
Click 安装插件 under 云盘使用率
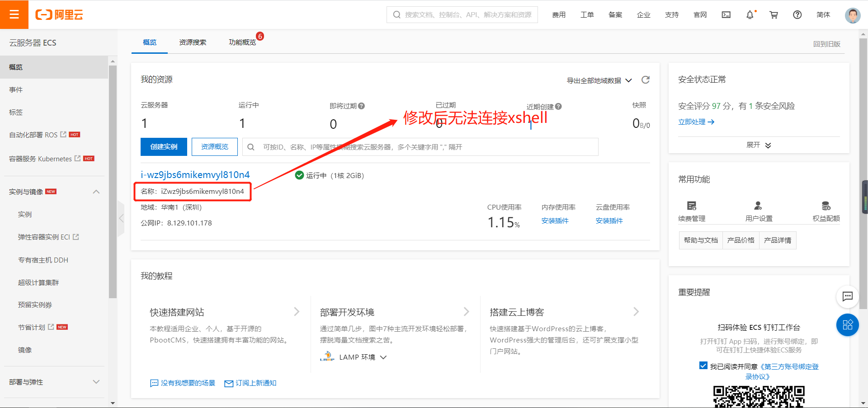609,220
